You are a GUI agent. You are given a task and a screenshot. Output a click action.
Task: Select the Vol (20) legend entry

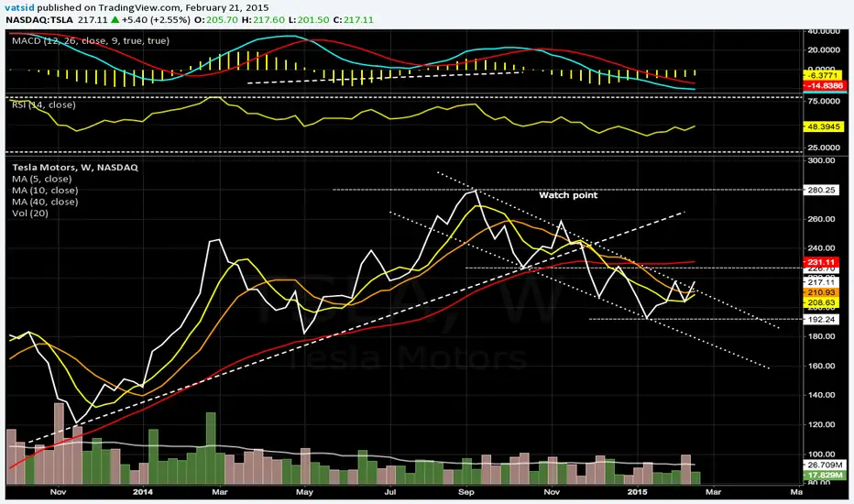tap(30, 213)
